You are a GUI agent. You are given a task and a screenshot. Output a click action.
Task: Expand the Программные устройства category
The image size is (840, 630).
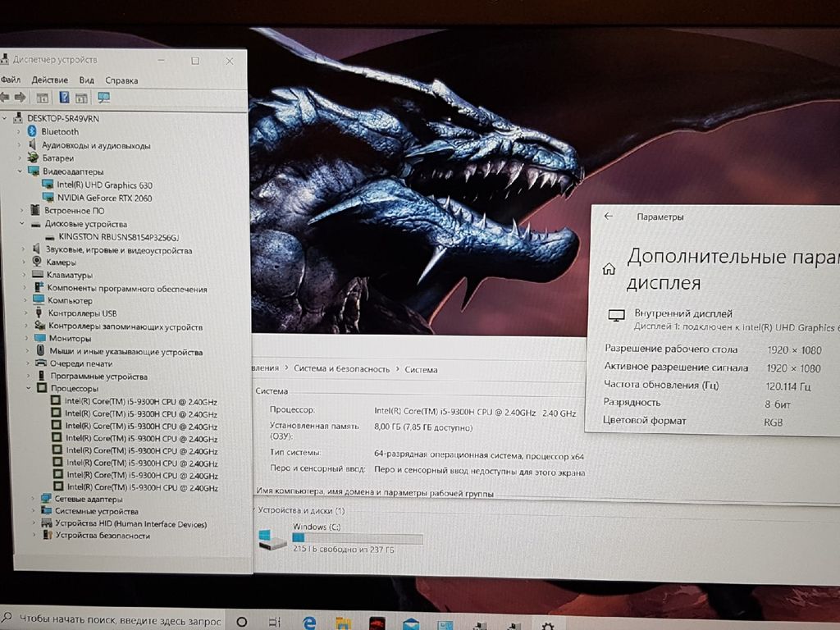tap(28, 376)
